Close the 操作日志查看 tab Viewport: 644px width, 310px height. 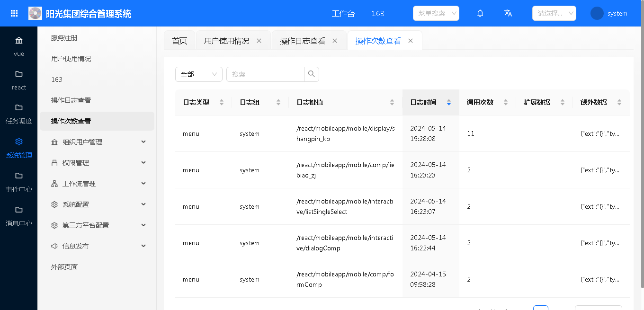(335, 41)
